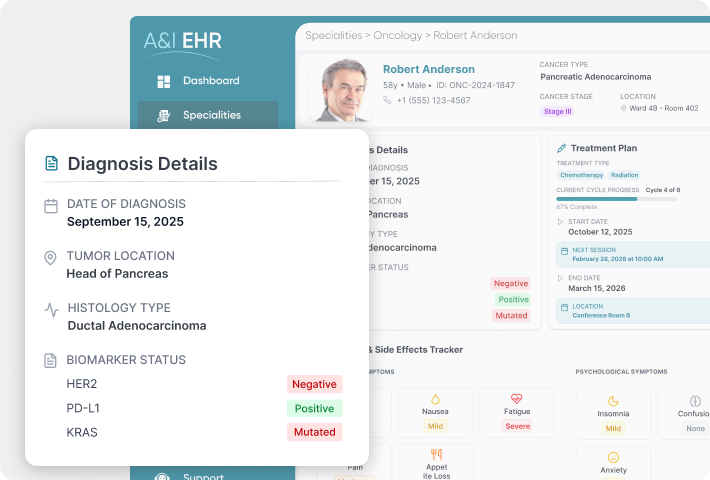Click Head of Pancreas value
Image resolution: width=710 pixels, height=480 pixels.
pyautogui.click(x=117, y=274)
